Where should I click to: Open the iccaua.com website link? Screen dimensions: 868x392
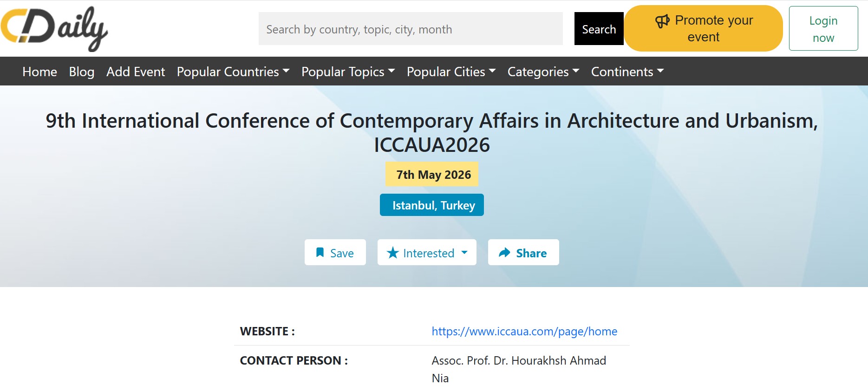[x=524, y=331]
